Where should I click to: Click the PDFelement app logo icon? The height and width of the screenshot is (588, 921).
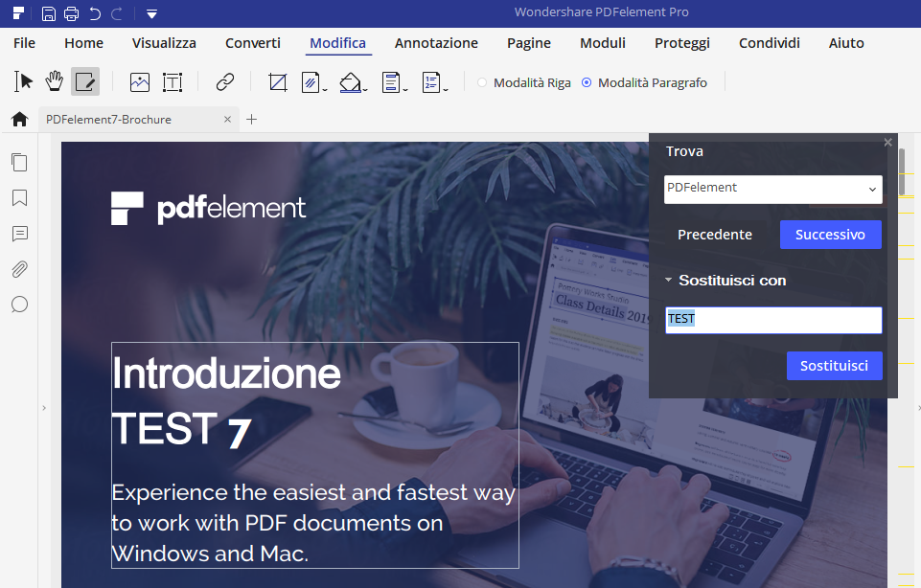click(x=18, y=12)
